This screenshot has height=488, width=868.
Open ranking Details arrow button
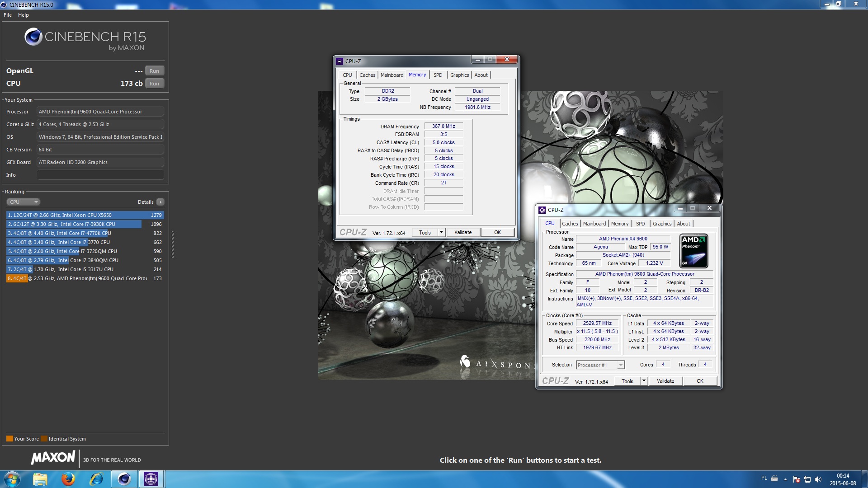160,202
